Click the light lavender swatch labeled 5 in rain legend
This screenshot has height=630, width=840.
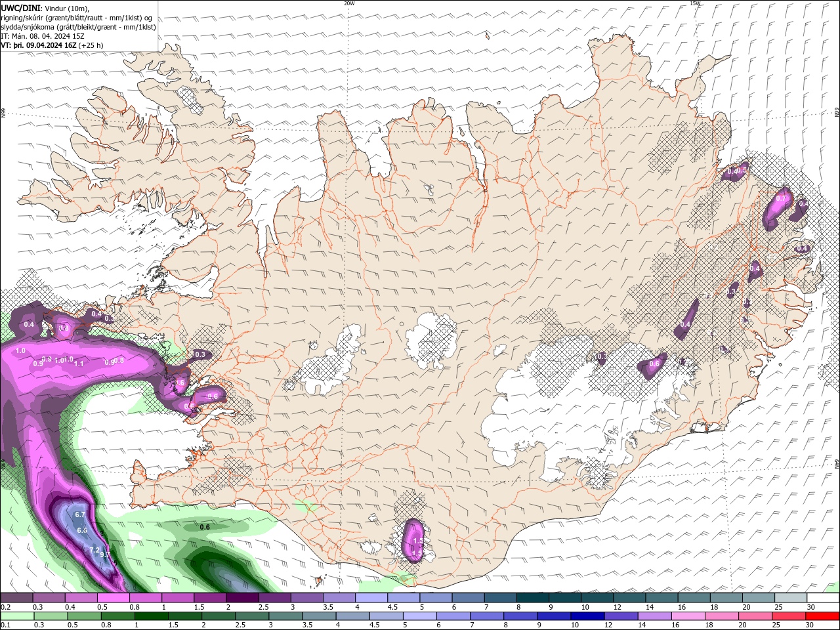(419, 616)
